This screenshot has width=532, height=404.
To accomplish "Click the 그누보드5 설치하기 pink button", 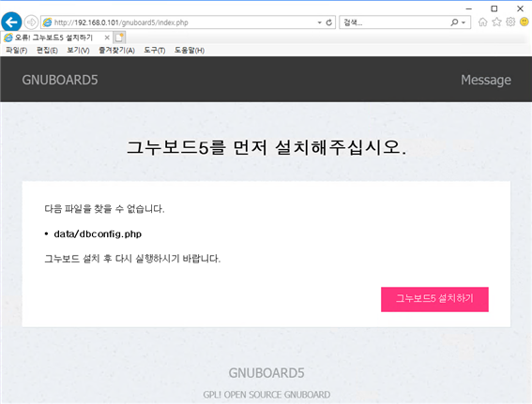I will click(434, 299).
